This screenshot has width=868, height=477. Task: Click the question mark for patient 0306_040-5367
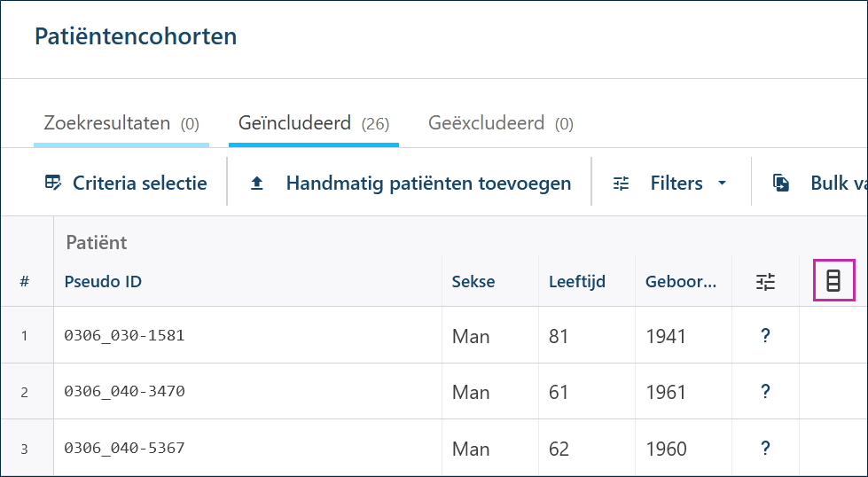[765, 448]
